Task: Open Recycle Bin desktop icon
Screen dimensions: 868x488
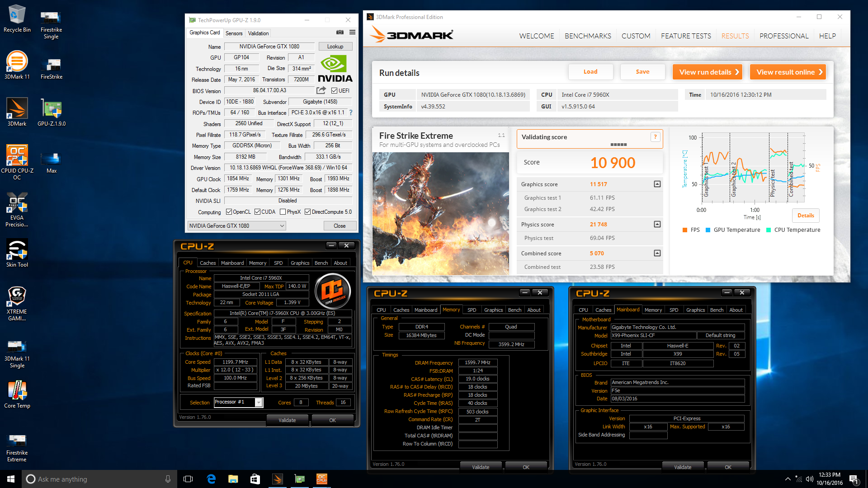Action: (x=17, y=19)
